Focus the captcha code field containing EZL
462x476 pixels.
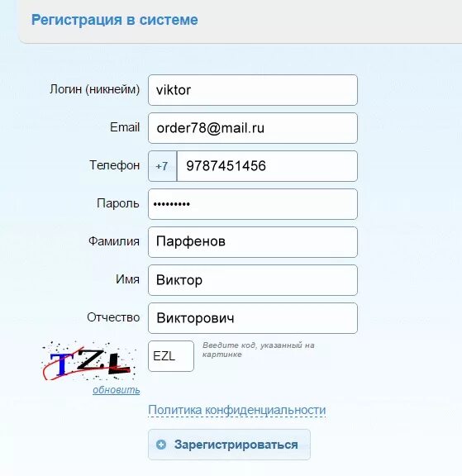(171, 356)
